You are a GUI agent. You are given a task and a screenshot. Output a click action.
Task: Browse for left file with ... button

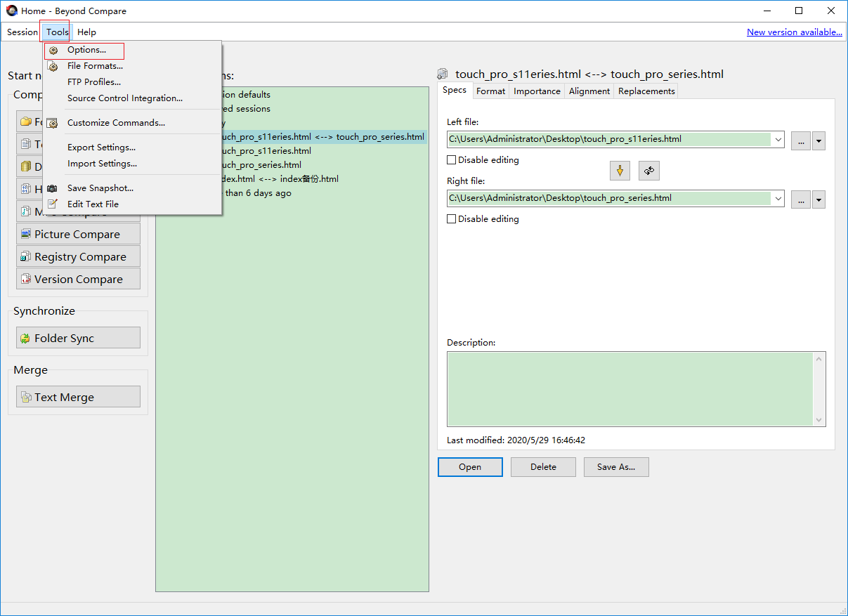[x=801, y=140]
